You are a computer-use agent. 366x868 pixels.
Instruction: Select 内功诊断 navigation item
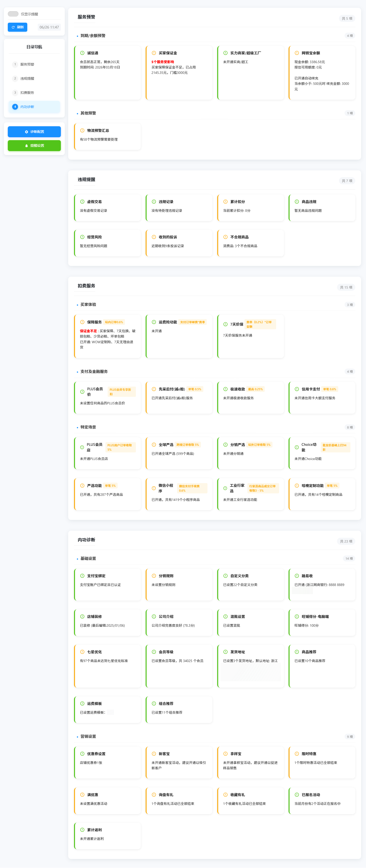click(27, 107)
